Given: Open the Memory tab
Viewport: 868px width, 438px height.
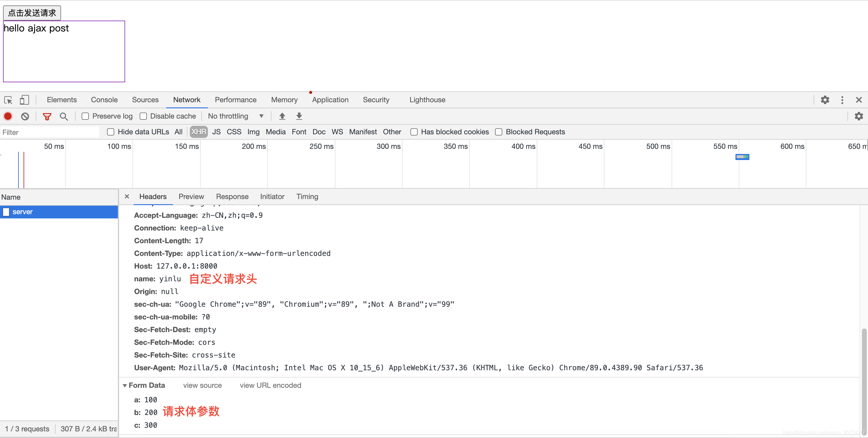Looking at the screenshot, I should click(x=284, y=100).
